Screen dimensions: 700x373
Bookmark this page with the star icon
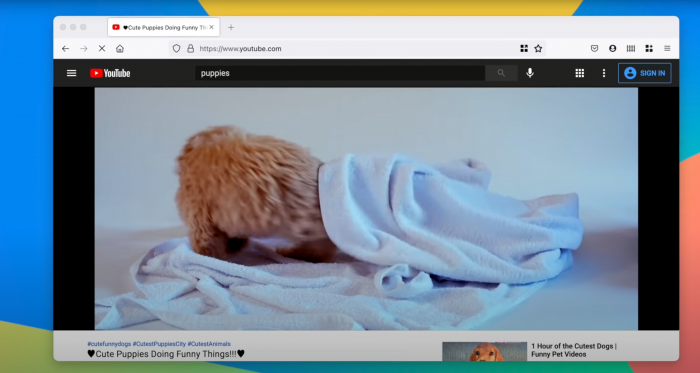[538, 49]
